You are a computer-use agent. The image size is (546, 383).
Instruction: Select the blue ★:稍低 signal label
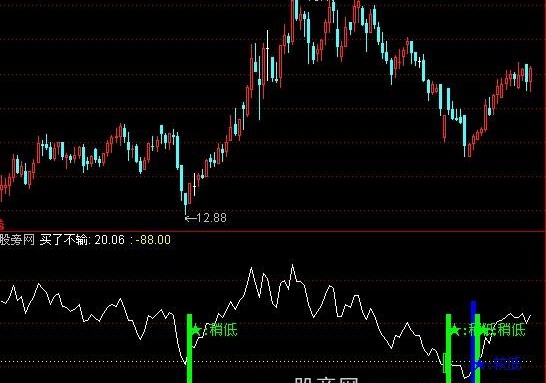pos(498,364)
